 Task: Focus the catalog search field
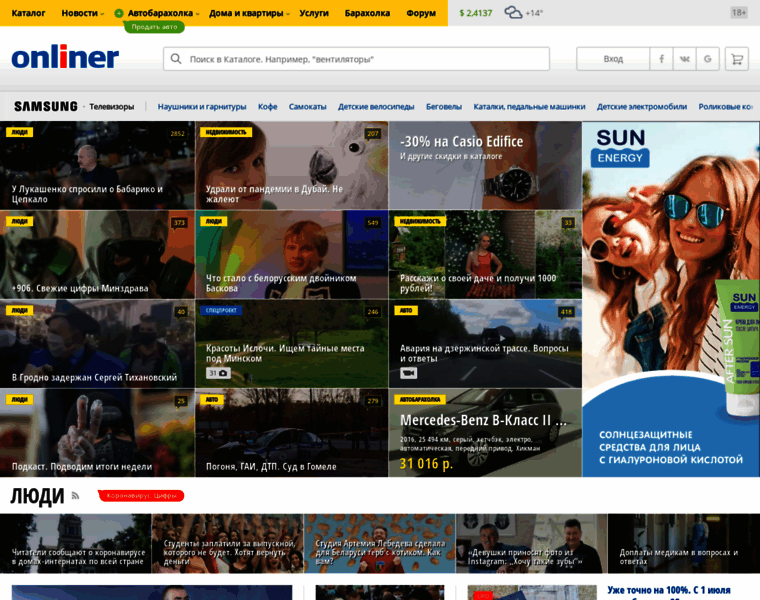point(356,59)
